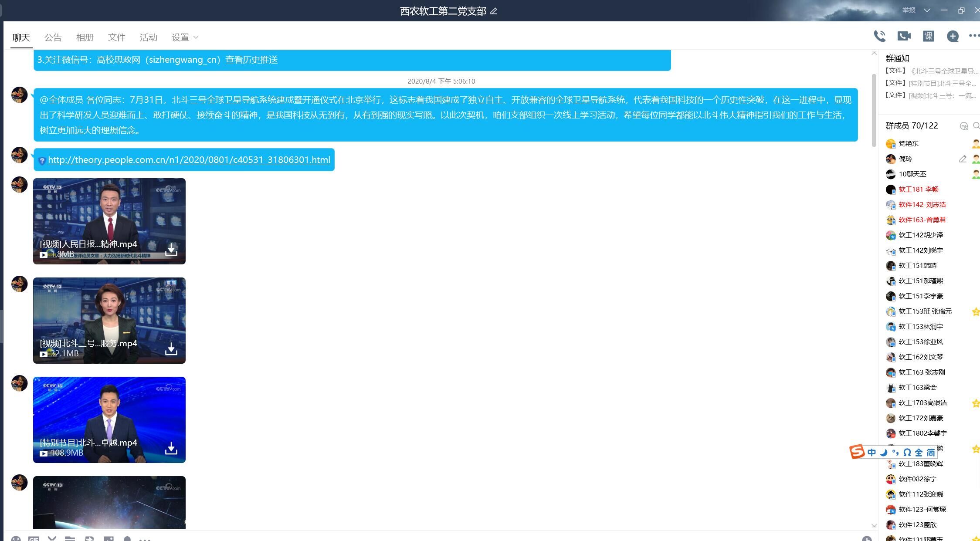Start a group video call
The width and height of the screenshot is (980, 541).
tap(904, 37)
